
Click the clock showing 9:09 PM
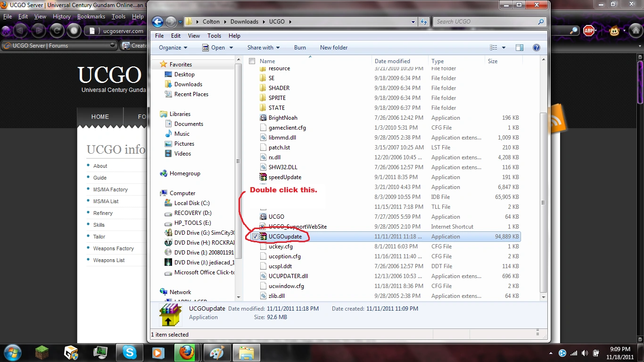pyautogui.click(x=620, y=349)
